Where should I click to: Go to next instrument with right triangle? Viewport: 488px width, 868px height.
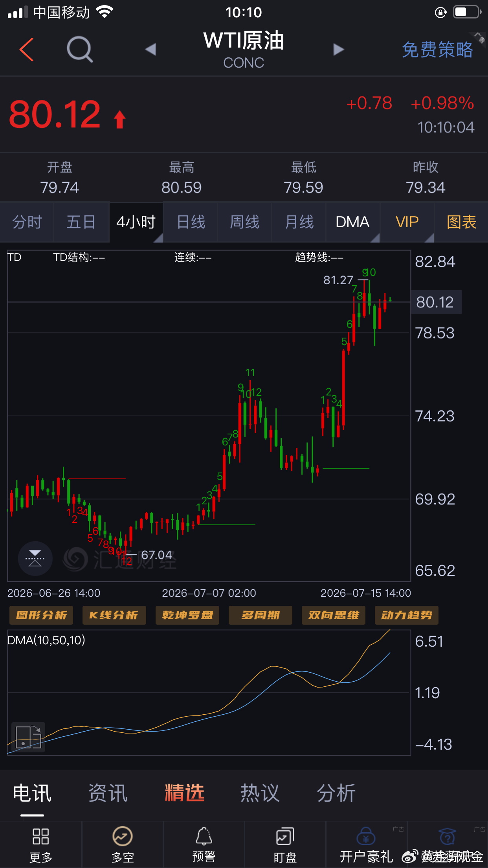pos(338,50)
